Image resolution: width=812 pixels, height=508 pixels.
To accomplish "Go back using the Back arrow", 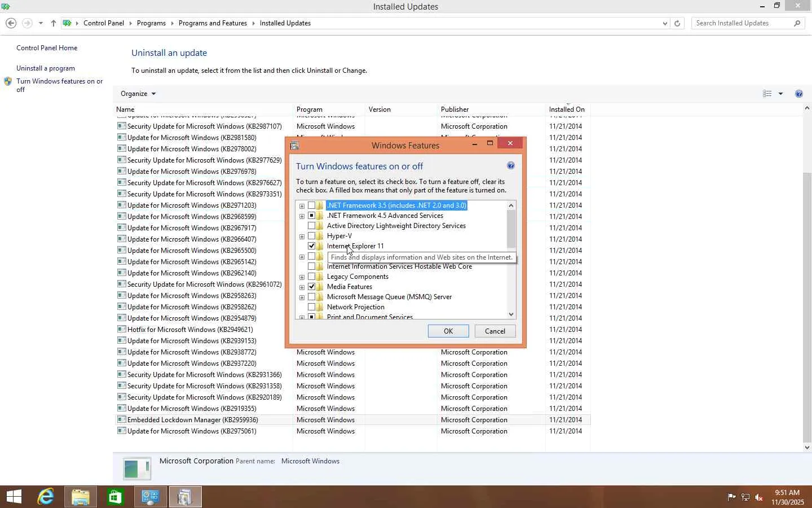I will click(11, 23).
